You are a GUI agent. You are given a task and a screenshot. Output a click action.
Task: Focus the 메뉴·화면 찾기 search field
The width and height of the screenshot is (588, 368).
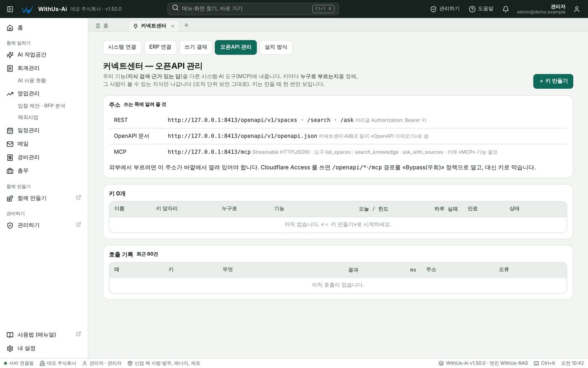253,9
